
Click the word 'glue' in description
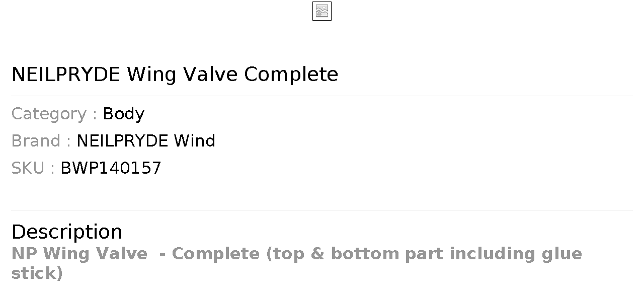point(561,254)
